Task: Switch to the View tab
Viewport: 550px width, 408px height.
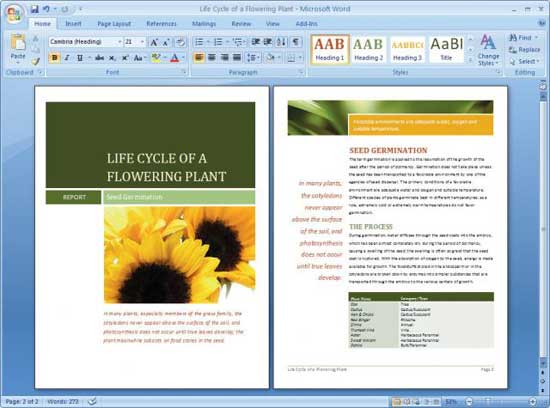Action: tap(273, 24)
